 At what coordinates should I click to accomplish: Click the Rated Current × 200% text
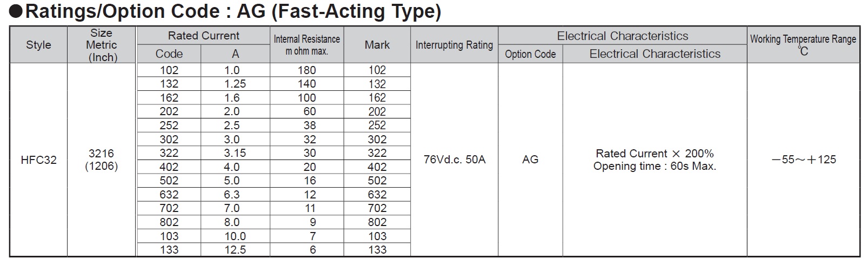(x=655, y=154)
